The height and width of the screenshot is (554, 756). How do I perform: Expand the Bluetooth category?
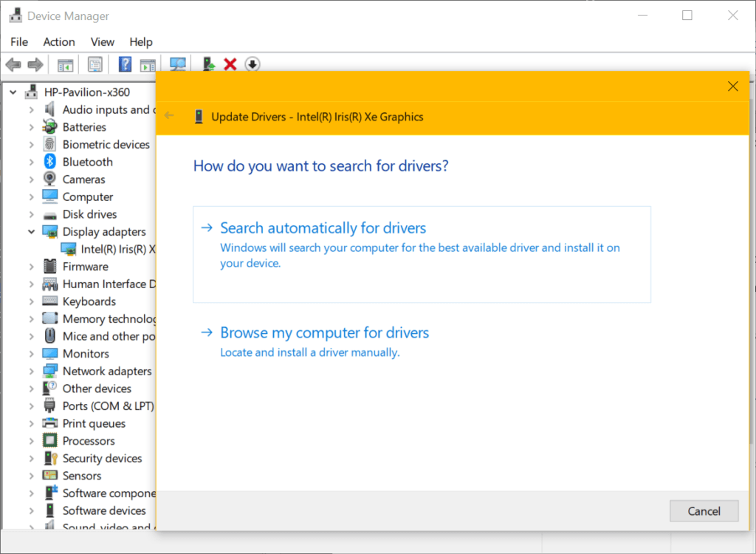[31, 163]
